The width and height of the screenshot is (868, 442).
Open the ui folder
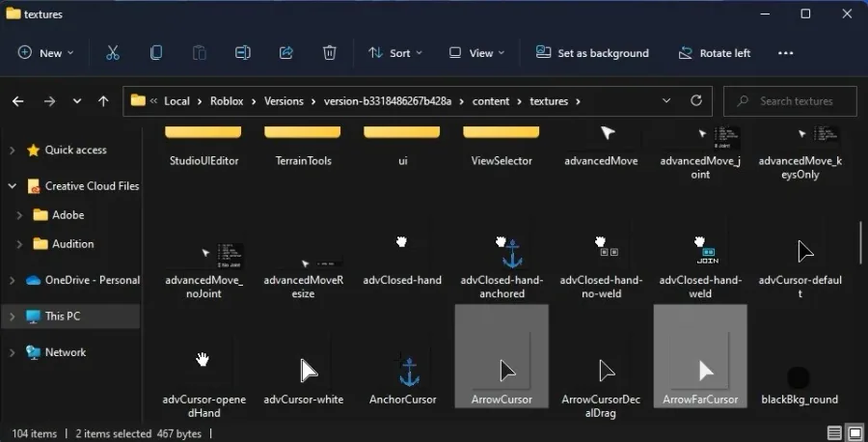click(x=402, y=147)
